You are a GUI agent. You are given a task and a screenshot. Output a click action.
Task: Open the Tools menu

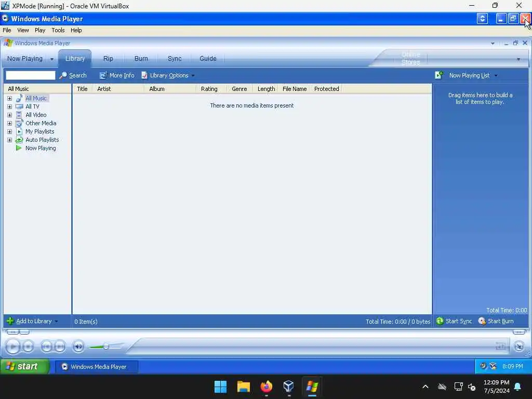pyautogui.click(x=58, y=30)
